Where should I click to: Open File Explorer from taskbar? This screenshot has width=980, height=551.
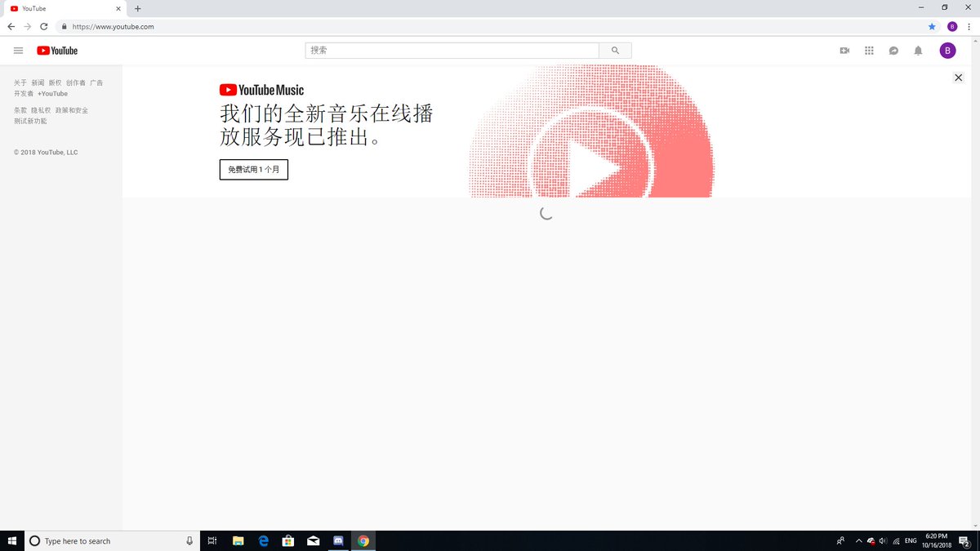pyautogui.click(x=238, y=540)
